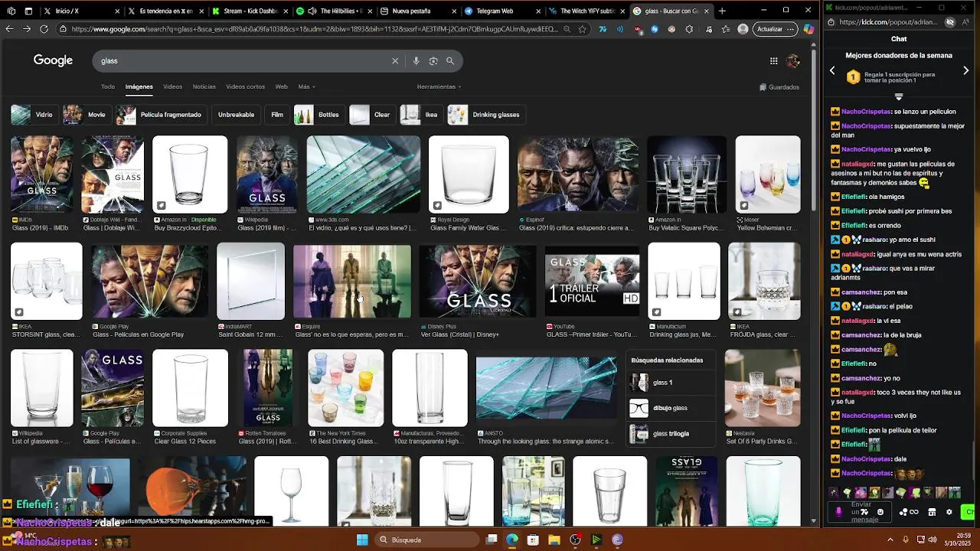Open related search dibujo glass

[x=671, y=408]
